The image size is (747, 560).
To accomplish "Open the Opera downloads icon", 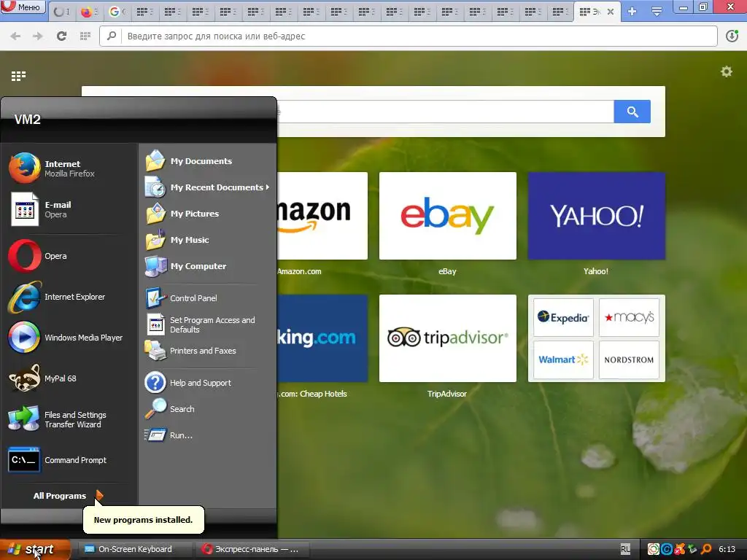I will 732,36.
